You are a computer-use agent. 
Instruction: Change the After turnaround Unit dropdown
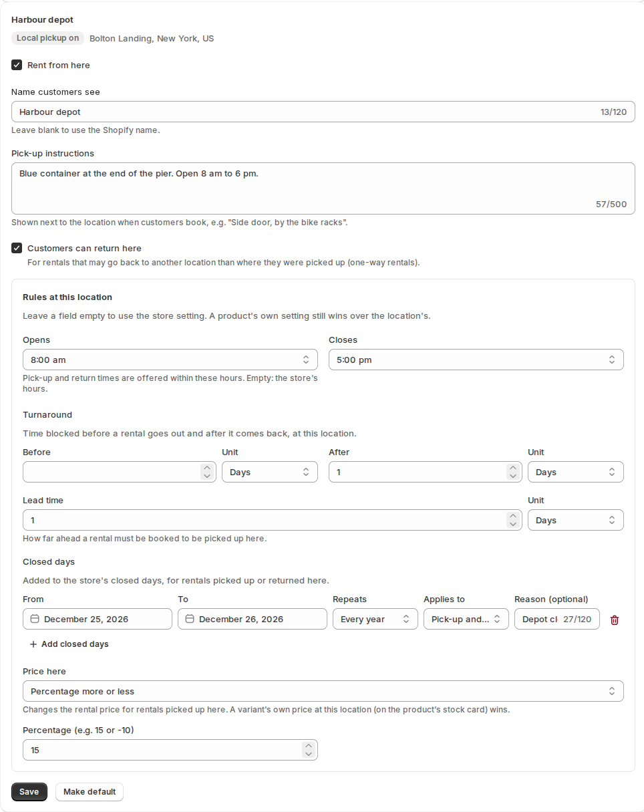576,472
